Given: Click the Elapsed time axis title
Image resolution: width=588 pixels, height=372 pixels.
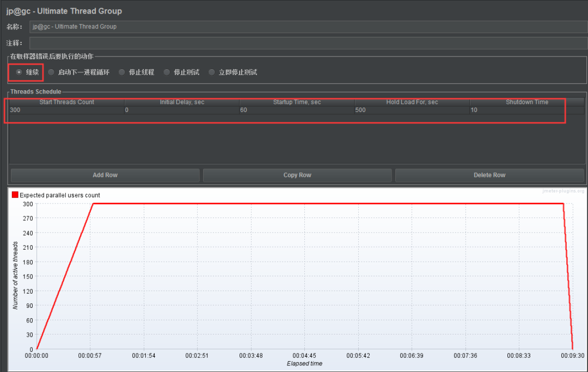Looking at the screenshot, I should point(304,363).
